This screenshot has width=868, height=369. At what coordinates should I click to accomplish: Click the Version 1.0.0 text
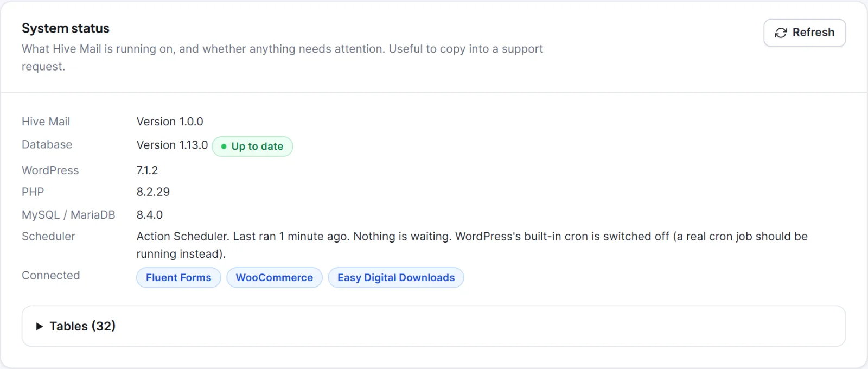(170, 122)
